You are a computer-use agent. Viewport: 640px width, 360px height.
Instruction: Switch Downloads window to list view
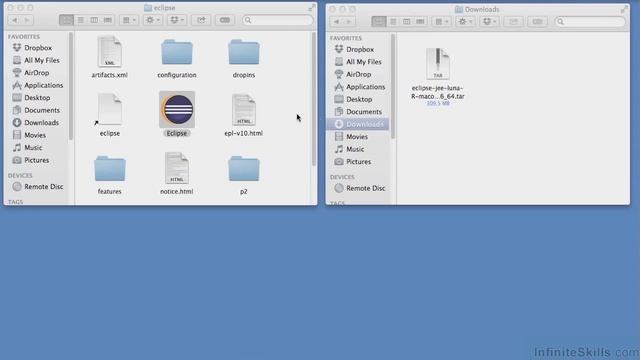point(393,22)
